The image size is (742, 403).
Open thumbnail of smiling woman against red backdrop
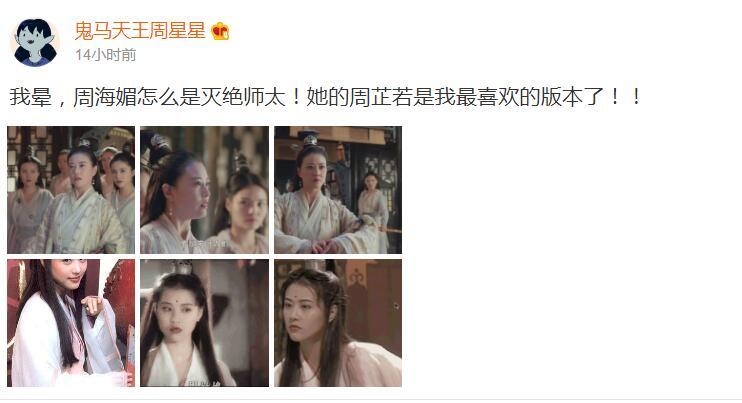(x=71, y=323)
